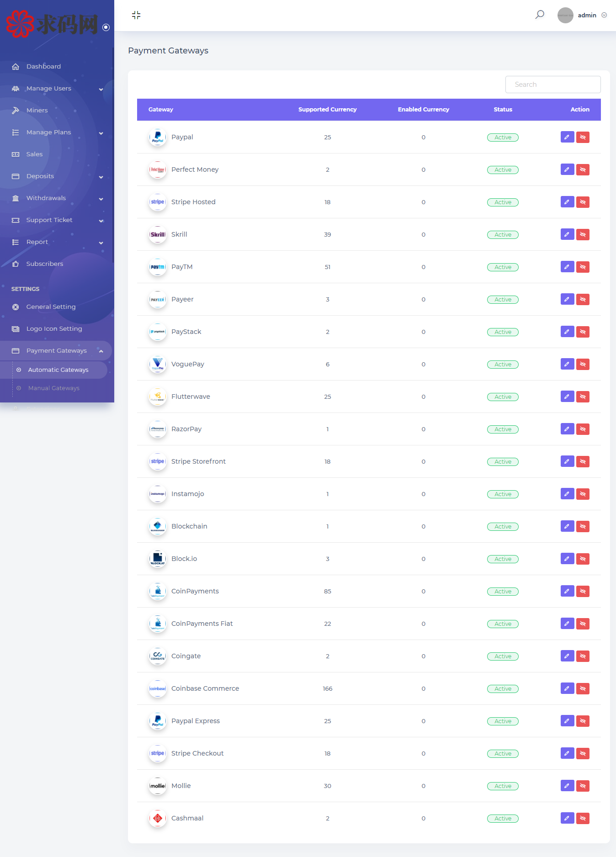Viewport: 616px width, 857px height.
Task: Click the General Setting icon
Action: pos(16,307)
